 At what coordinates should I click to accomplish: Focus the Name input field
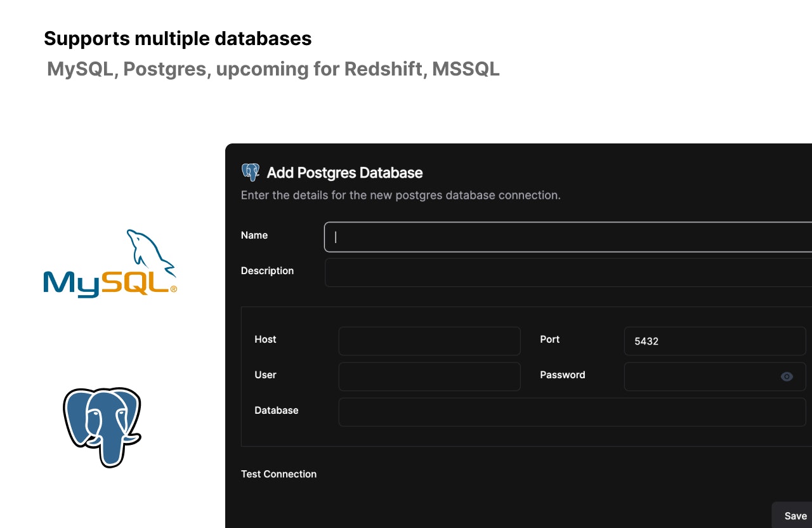tap(568, 237)
